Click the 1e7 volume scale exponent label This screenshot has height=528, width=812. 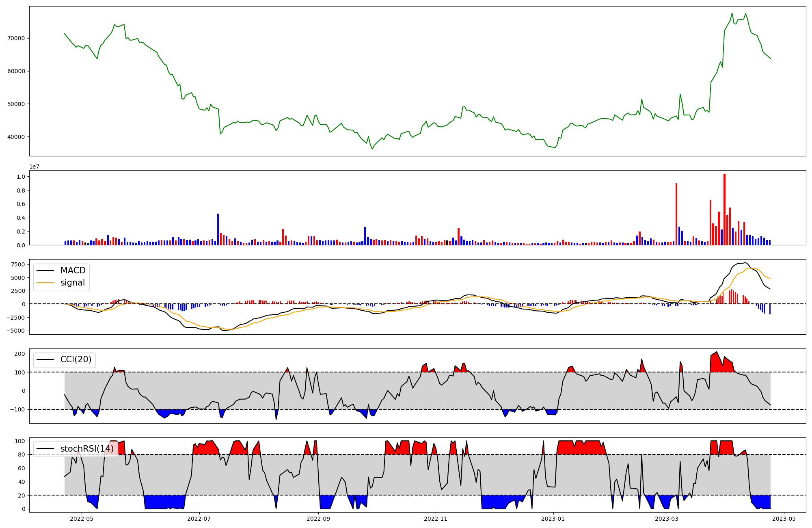point(34,167)
